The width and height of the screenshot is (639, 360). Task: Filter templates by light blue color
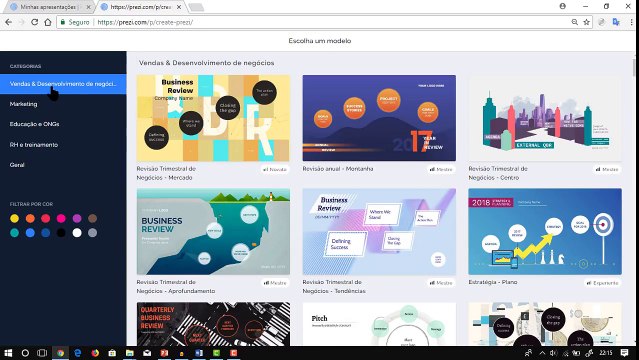[x=30, y=233]
